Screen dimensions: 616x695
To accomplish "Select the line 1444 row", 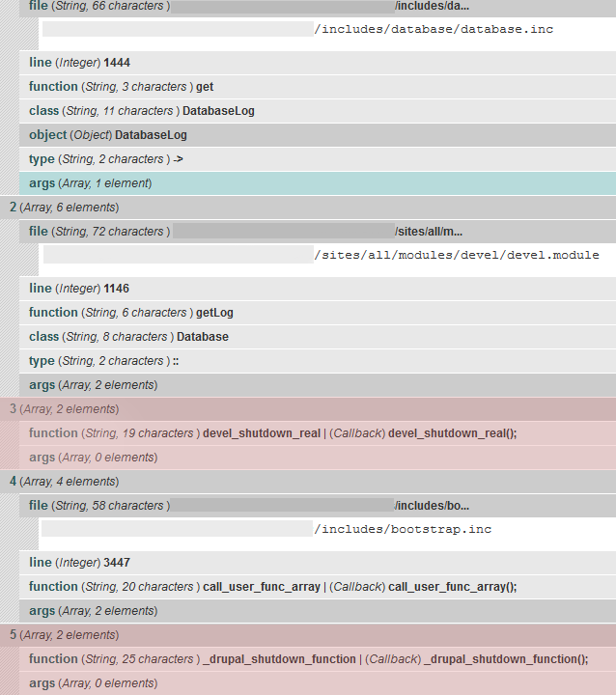I will coord(79,63).
